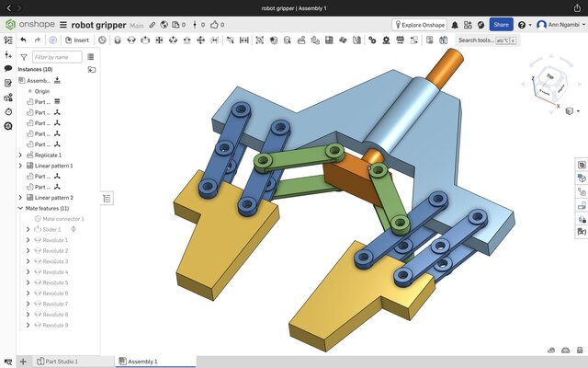Click the blue Share button
The height and width of the screenshot is (368, 588).
tap(501, 25)
